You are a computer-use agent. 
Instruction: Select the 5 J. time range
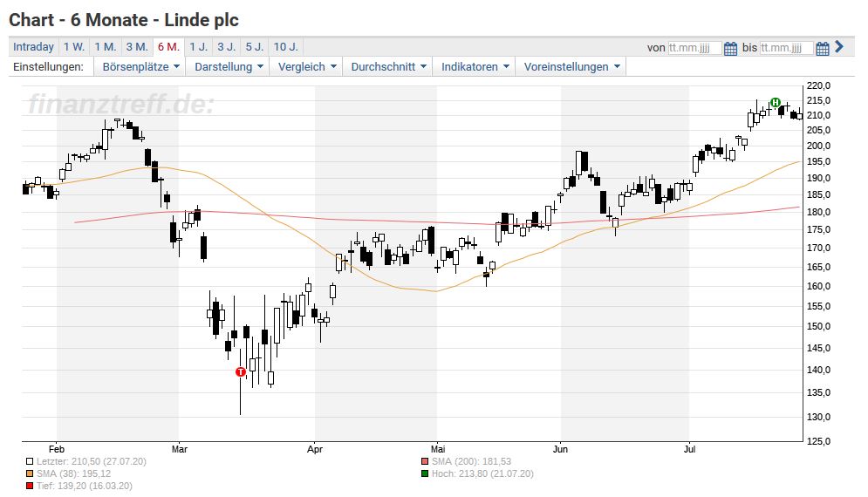coord(255,47)
